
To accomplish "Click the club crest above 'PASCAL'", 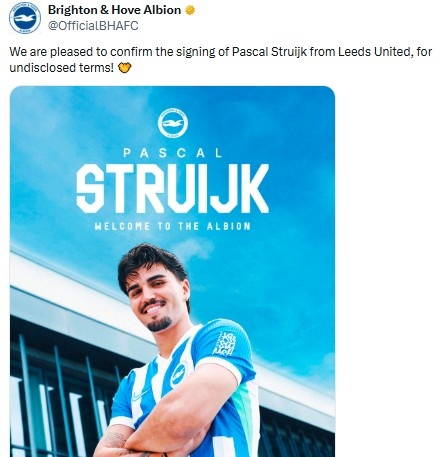I will click(172, 123).
